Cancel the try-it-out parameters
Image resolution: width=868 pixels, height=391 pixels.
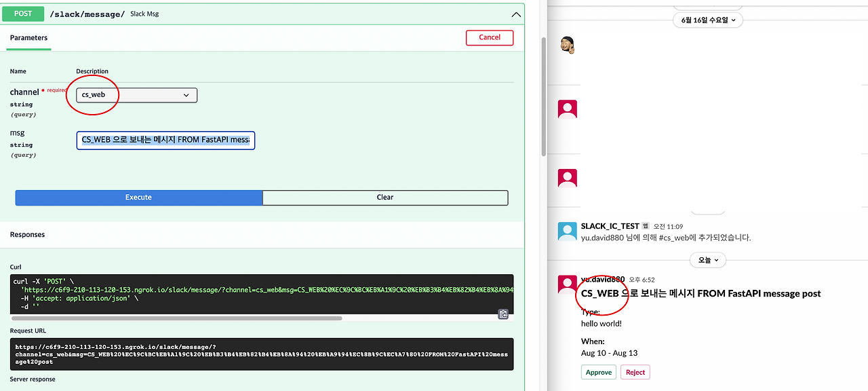490,37
